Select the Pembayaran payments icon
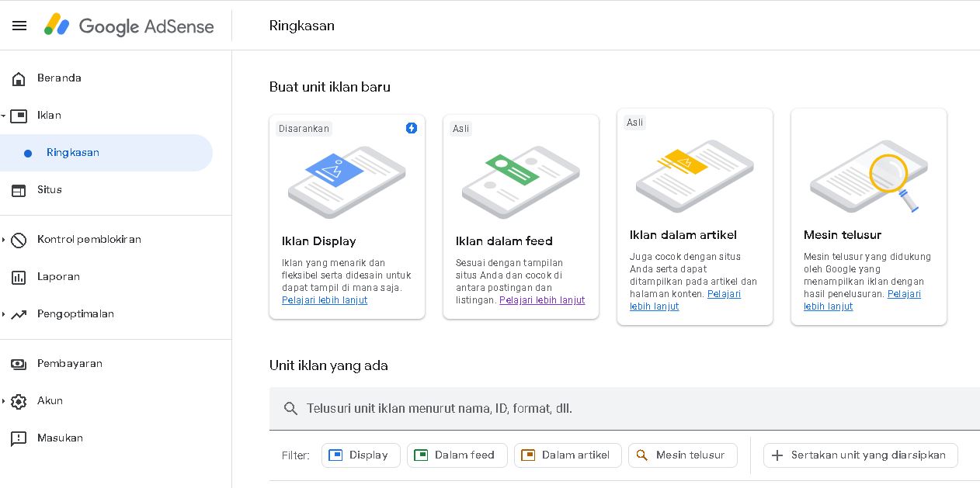This screenshot has height=488, width=980. 19,363
